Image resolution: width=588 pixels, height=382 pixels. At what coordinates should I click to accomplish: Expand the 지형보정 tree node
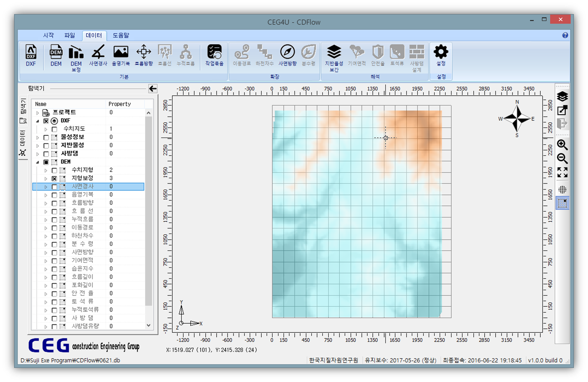pyautogui.click(x=46, y=178)
